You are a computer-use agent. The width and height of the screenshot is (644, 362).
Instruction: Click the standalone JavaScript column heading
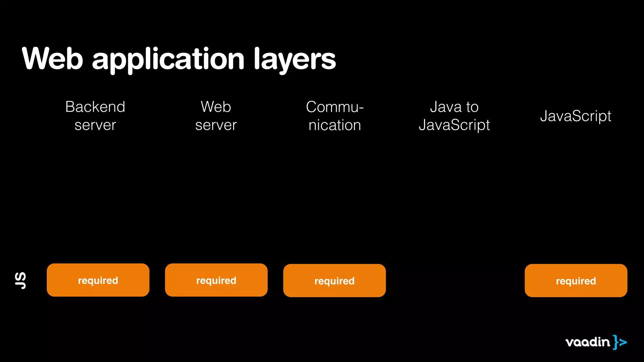(575, 116)
